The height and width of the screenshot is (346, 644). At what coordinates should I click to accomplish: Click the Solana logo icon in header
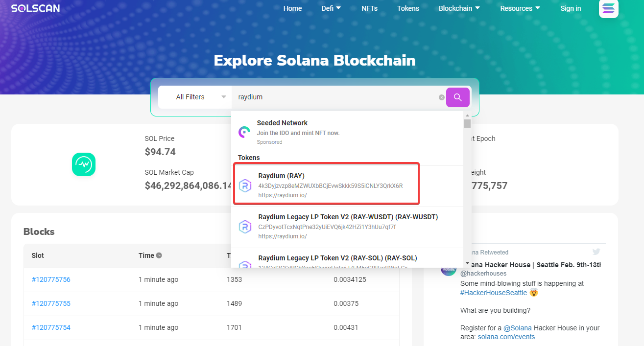608,8
